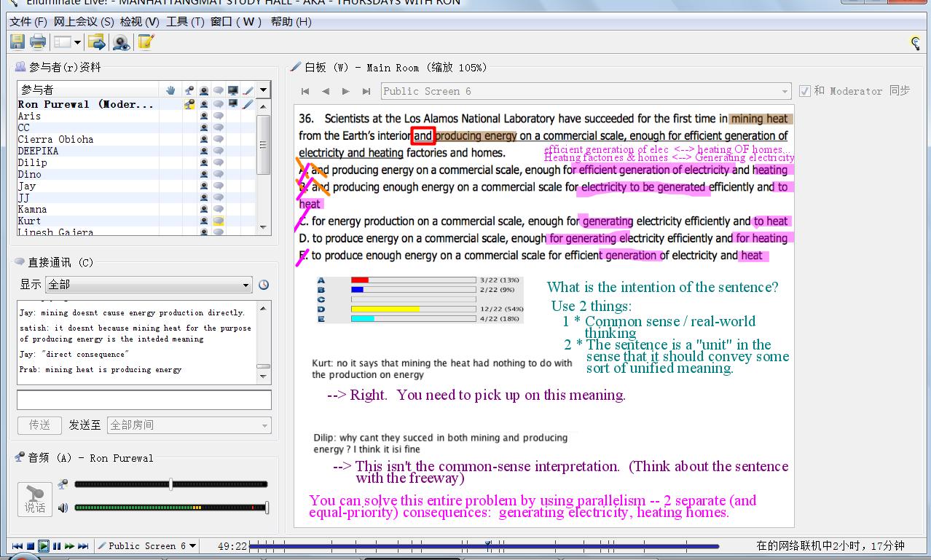Pause the recording playback
Image resolution: width=931 pixels, height=560 pixels.
coord(57,546)
